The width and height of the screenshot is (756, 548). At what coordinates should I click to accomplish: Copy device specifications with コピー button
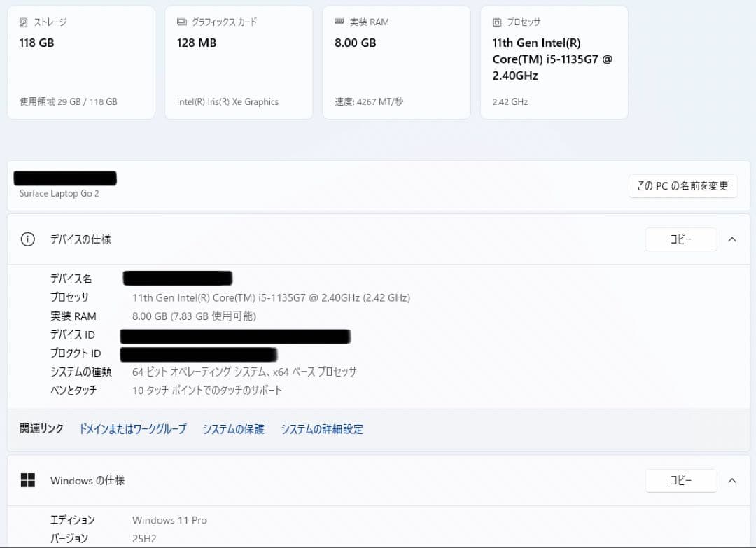tap(681, 239)
